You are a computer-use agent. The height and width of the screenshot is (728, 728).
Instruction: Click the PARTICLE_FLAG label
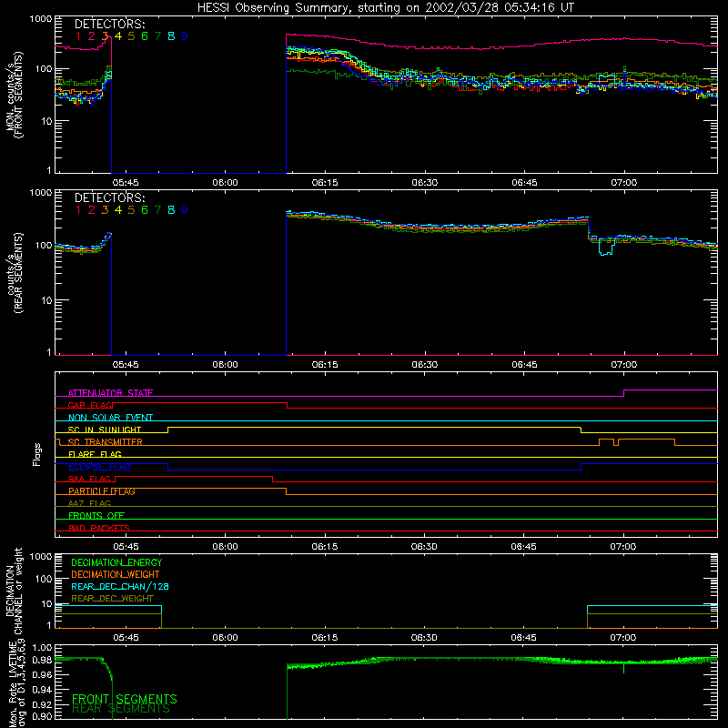pos(102,491)
